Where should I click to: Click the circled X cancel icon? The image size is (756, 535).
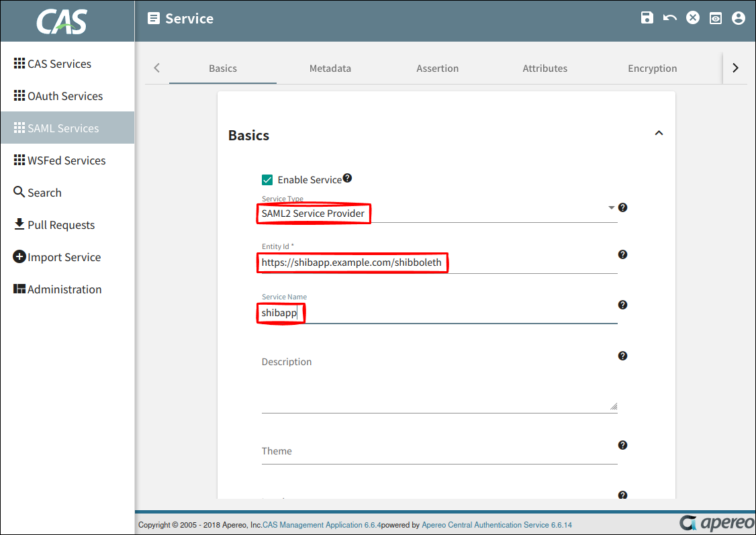click(x=693, y=18)
